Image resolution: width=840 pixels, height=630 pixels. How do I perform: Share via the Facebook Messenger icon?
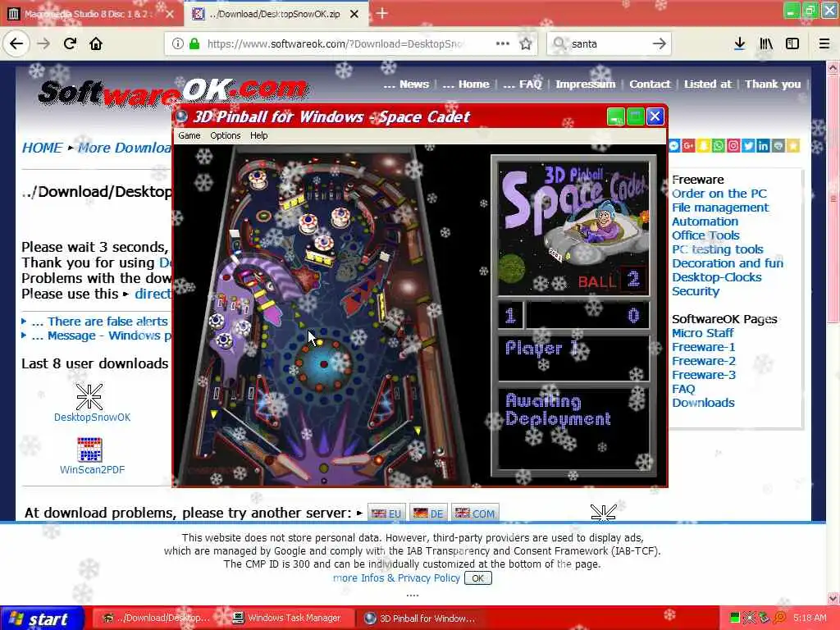pyautogui.click(x=674, y=146)
